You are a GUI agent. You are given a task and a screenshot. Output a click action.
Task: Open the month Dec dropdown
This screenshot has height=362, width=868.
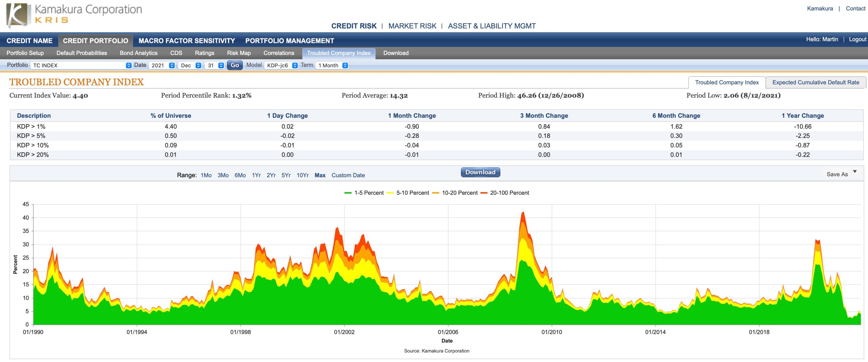(189, 65)
